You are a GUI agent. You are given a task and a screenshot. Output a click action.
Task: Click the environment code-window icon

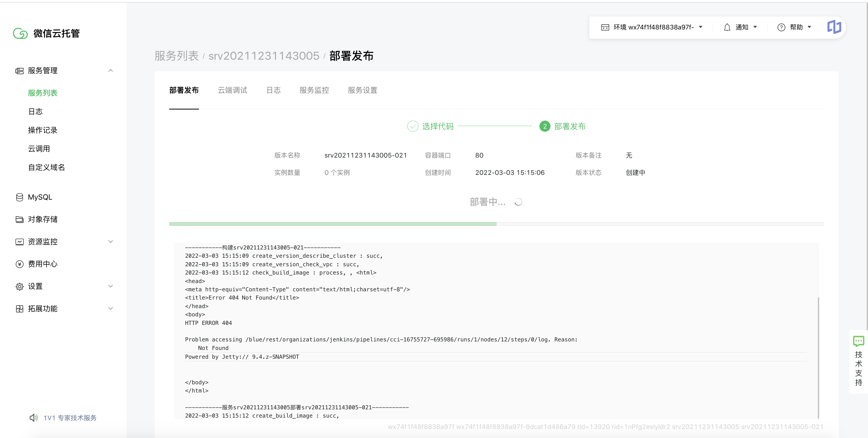pos(605,27)
